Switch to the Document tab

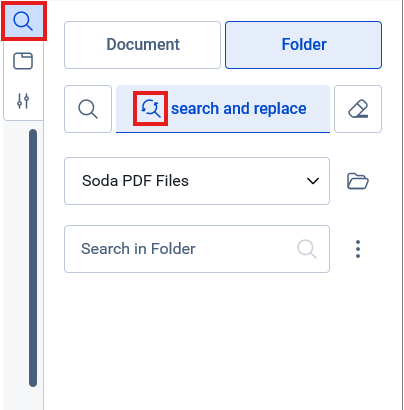(143, 45)
